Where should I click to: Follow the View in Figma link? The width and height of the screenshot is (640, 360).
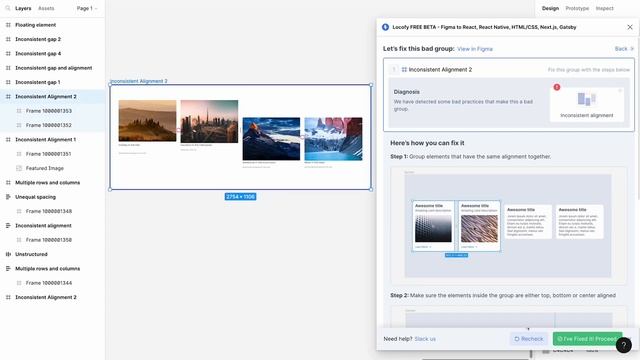pyautogui.click(x=475, y=49)
